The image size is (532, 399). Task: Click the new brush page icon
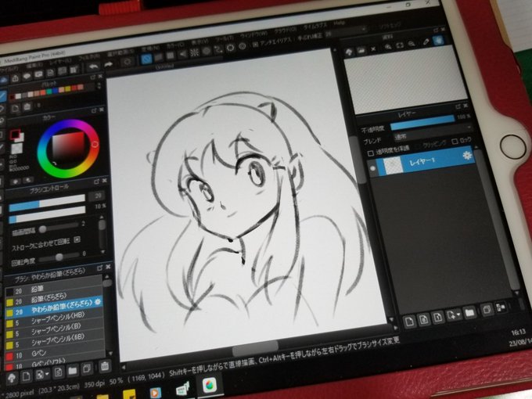26,376
